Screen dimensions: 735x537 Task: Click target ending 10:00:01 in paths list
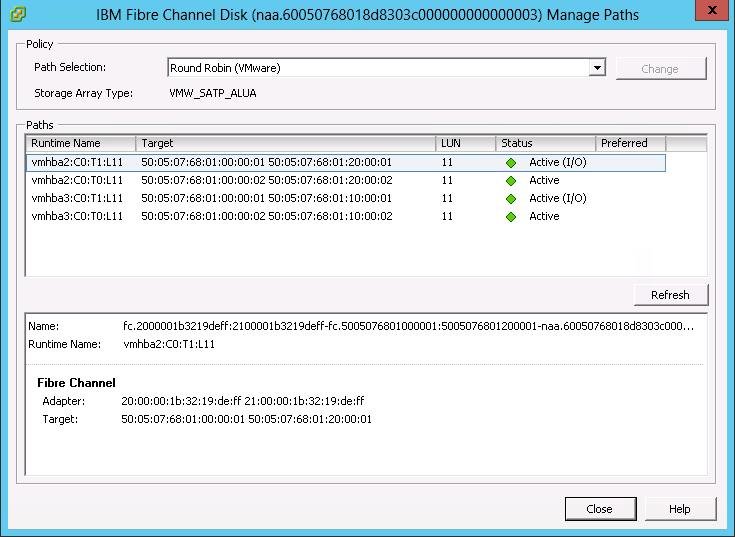click(x=266, y=198)
